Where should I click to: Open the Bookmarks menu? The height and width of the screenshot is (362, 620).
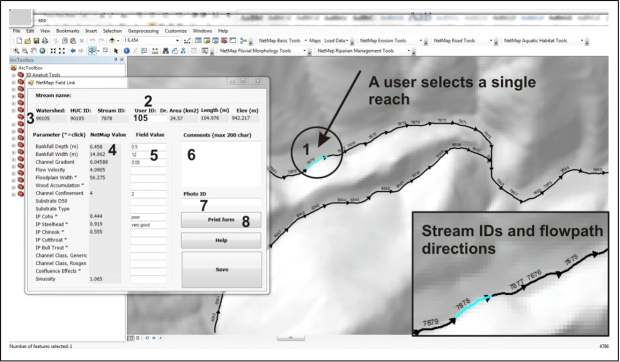coord(68,31)
